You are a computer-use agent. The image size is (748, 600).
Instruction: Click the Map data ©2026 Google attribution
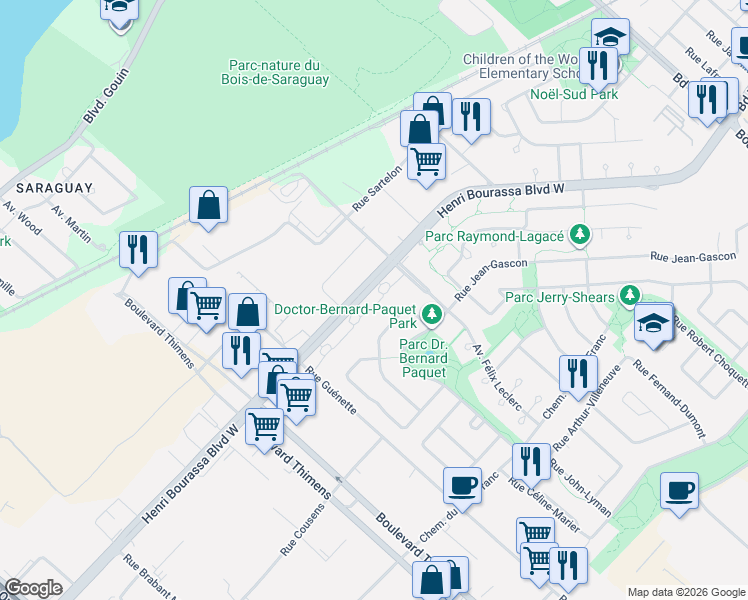point(686,592)
